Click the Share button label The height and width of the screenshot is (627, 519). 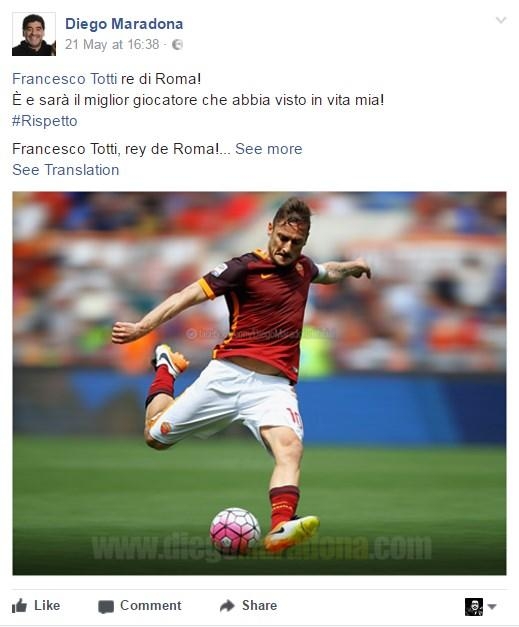259,605
